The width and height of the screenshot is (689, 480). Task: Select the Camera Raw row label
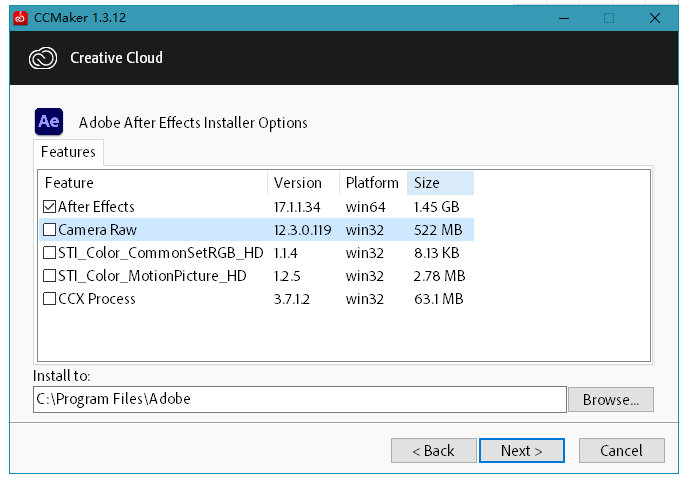point(98,229)
